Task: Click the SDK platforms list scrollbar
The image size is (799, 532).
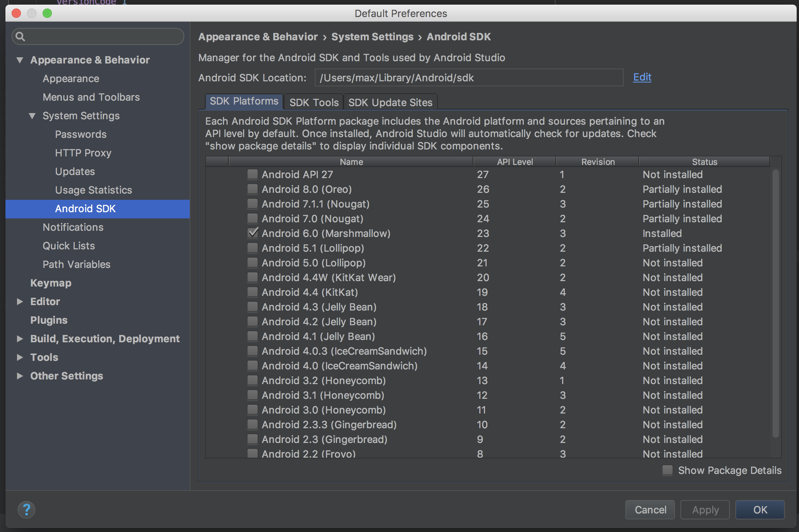Action: tap(775, 302)
